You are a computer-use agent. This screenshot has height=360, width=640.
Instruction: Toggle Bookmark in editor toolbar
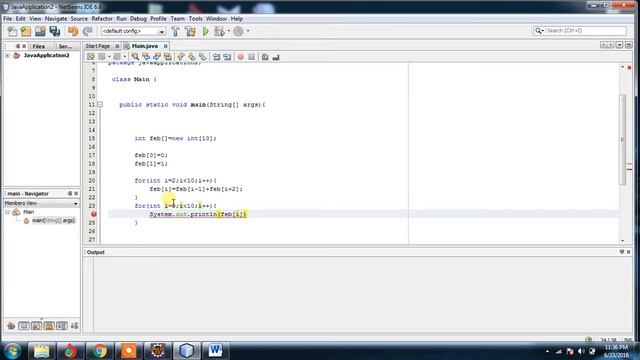point(203,57)
